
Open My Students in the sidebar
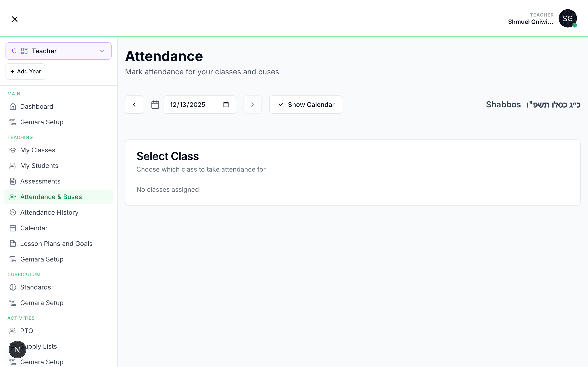pos(39,166)
